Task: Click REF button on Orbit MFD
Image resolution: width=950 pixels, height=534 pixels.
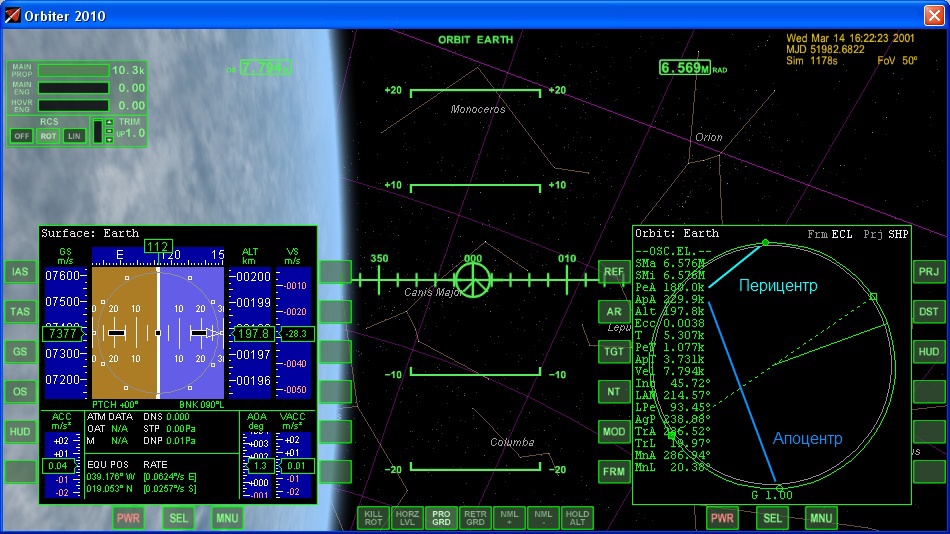Action: (x=614, y=272)
